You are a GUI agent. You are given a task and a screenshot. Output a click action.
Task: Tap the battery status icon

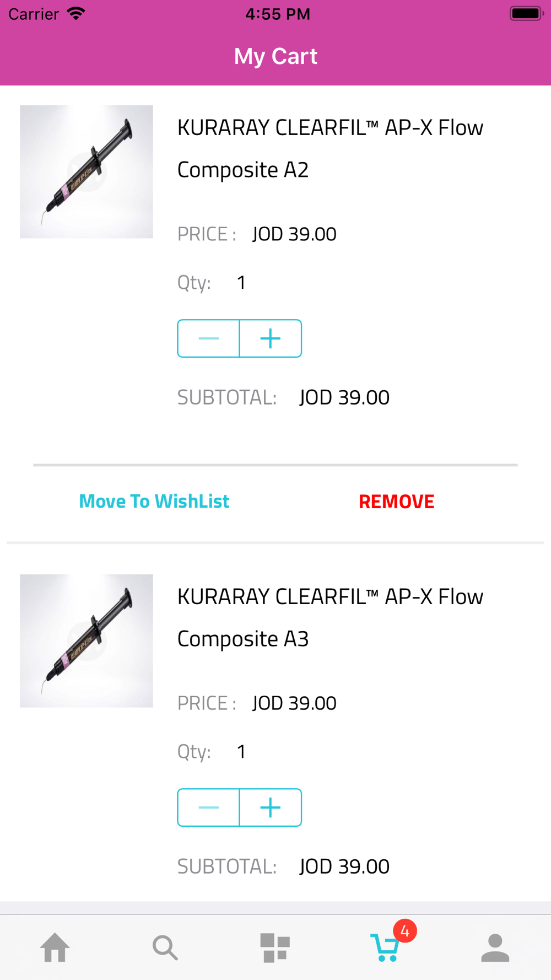click(526, 14)
